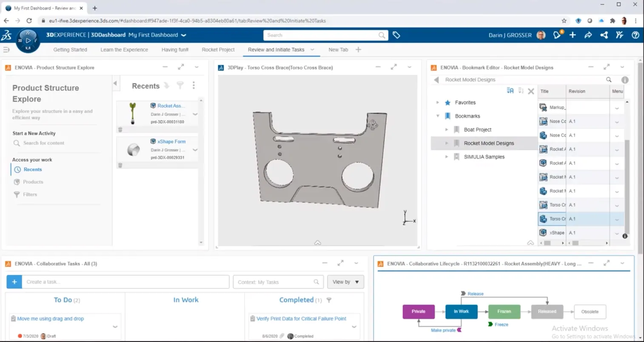Expand the Boat Project folder
This screenshot has width=644, height=342.
tap(447, 130)
